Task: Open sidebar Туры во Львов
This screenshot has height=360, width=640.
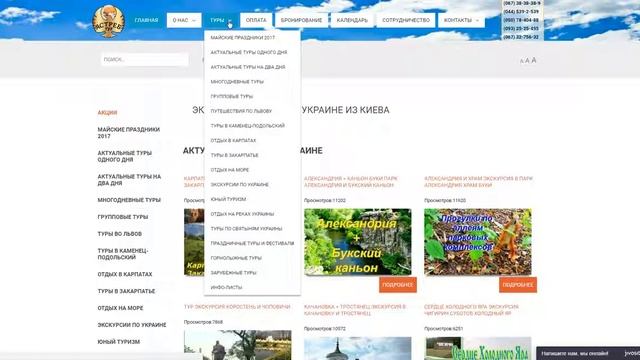Action: 120,234
